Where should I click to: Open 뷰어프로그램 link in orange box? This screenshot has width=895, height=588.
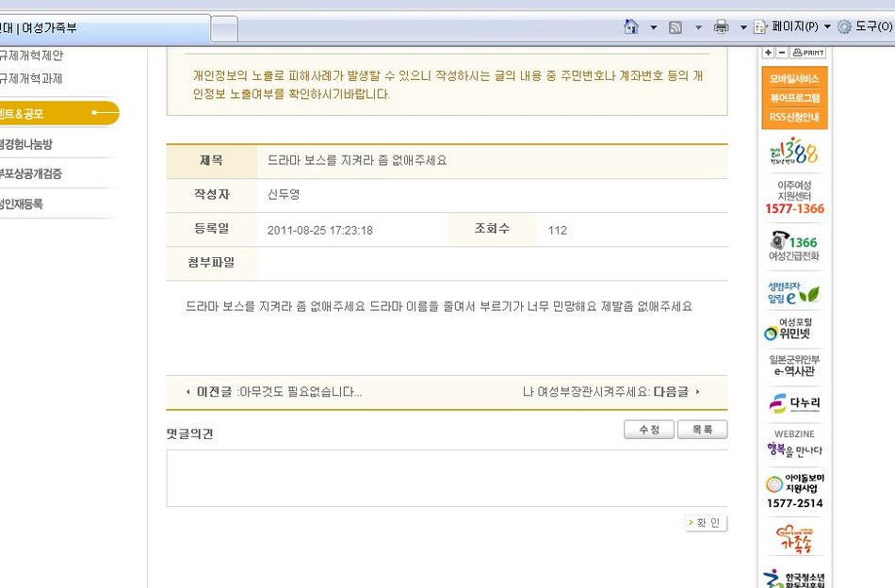coord(794,98)
